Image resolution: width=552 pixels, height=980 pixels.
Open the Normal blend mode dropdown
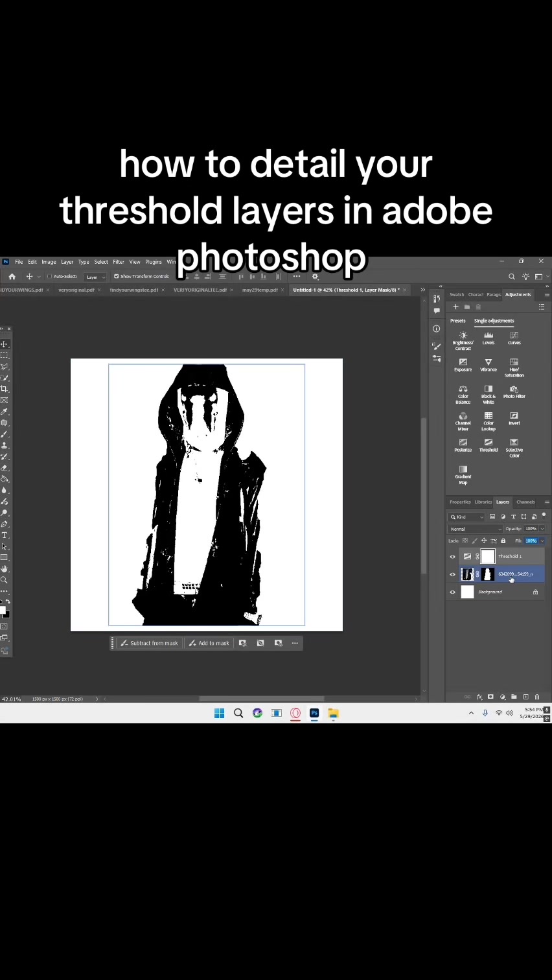point(476,529)
